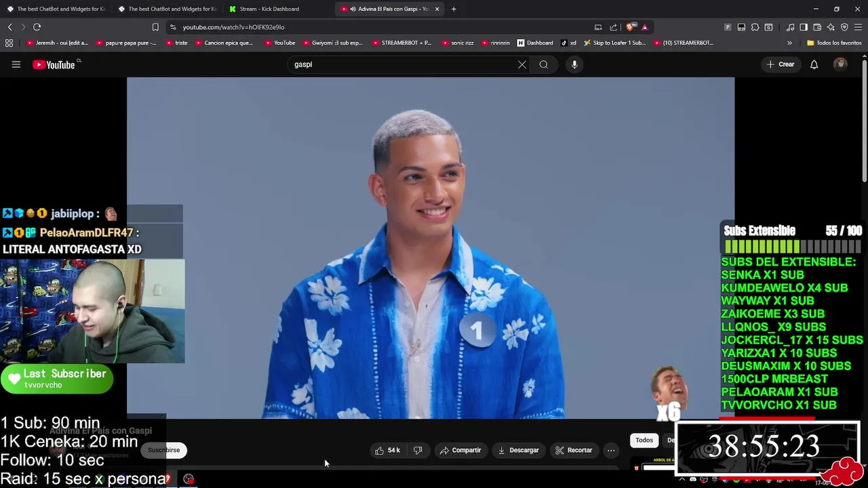Click the Crear button

point(781,64)
